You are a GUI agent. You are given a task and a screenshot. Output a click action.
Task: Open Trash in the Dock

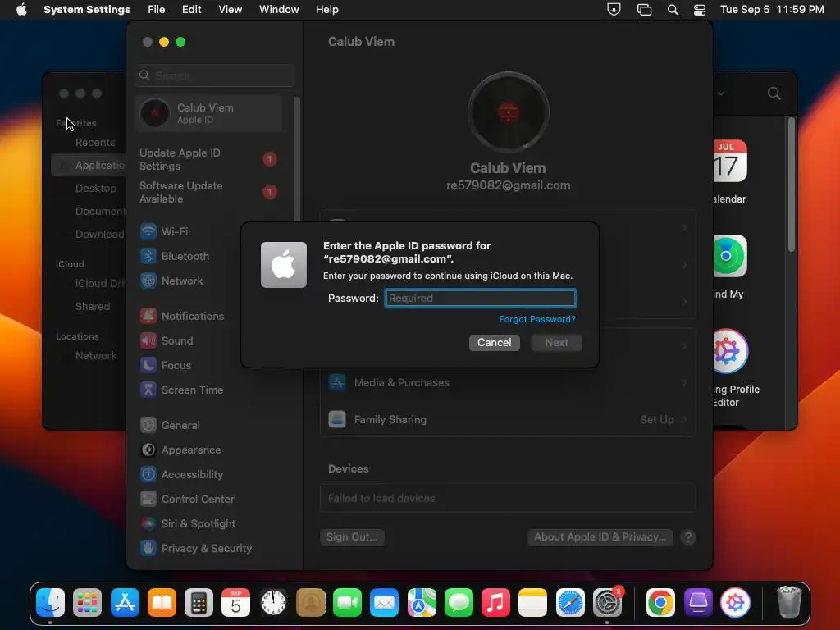[789, 603]
